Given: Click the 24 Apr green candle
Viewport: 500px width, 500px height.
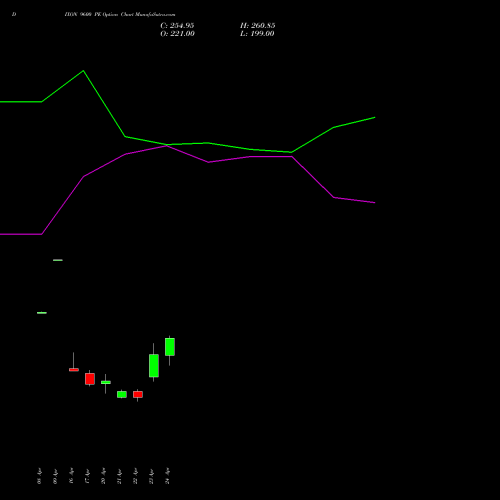Looking at the screenshot, I should pos(170,347).
